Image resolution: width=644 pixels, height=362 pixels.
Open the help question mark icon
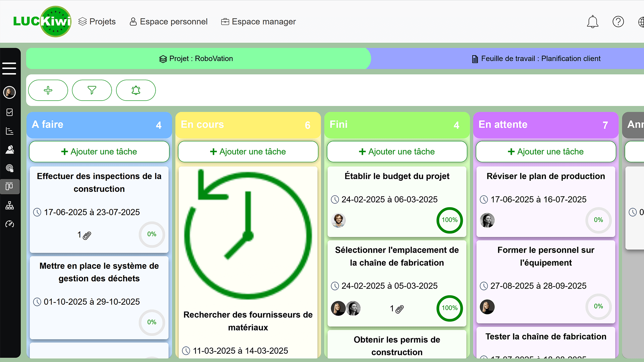[x=618, y=21]
